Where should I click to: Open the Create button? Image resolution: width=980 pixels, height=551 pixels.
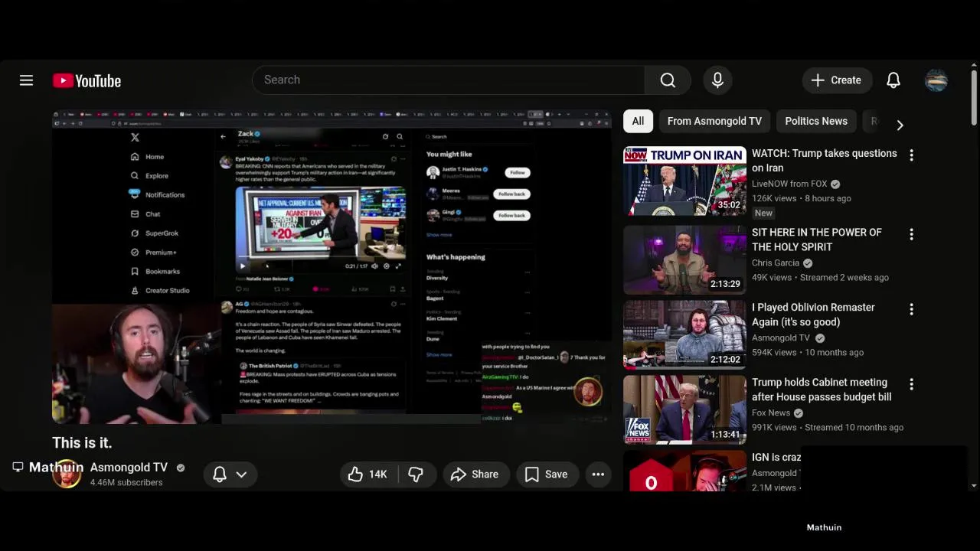pos(836,80)
